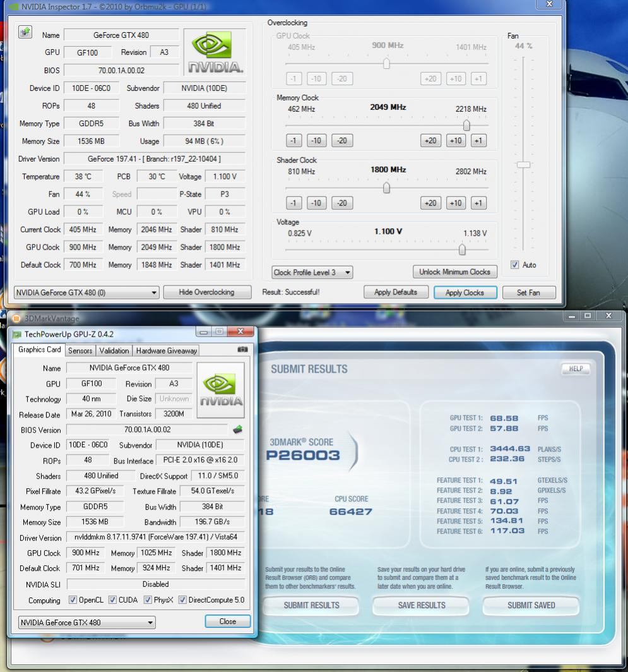Open the GPU selector dropdown in NVIDIA Inspector
The width and height of the screenshot is (628, 672).
pos(86,292)
